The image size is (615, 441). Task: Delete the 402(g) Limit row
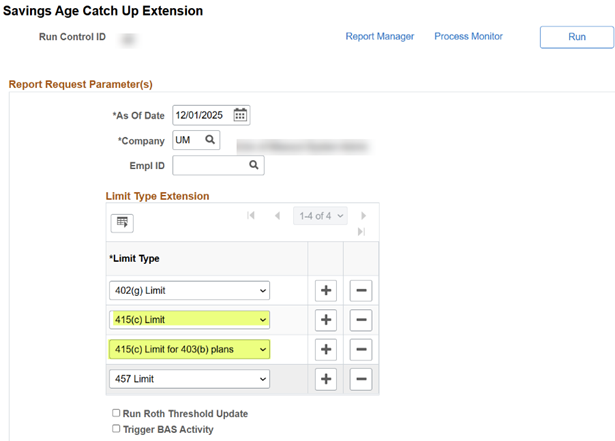coord(361,291)
